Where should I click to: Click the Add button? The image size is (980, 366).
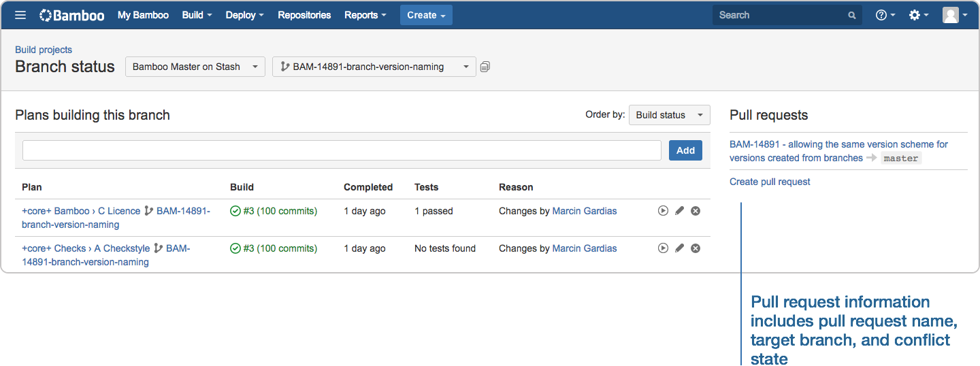[x=685, y=150]
